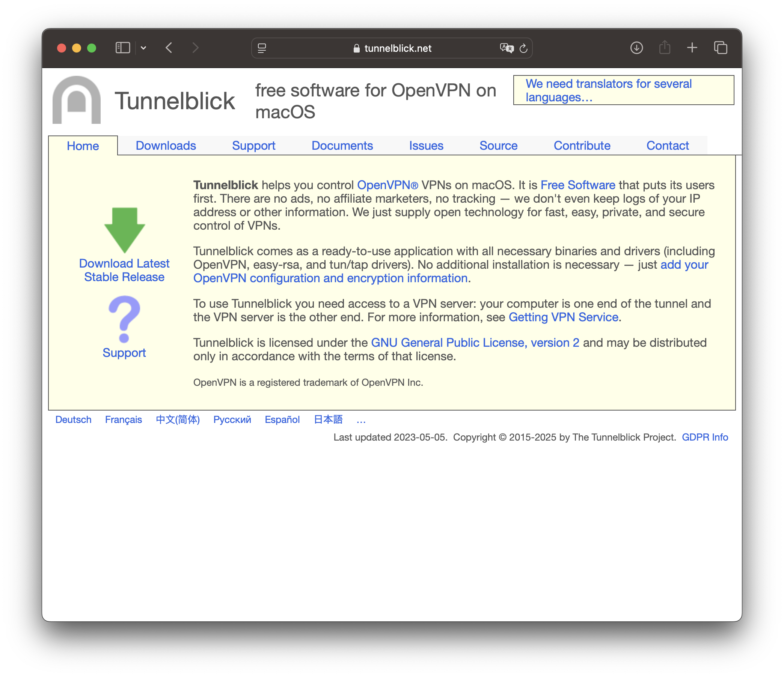Close the window with the red button

62,48
